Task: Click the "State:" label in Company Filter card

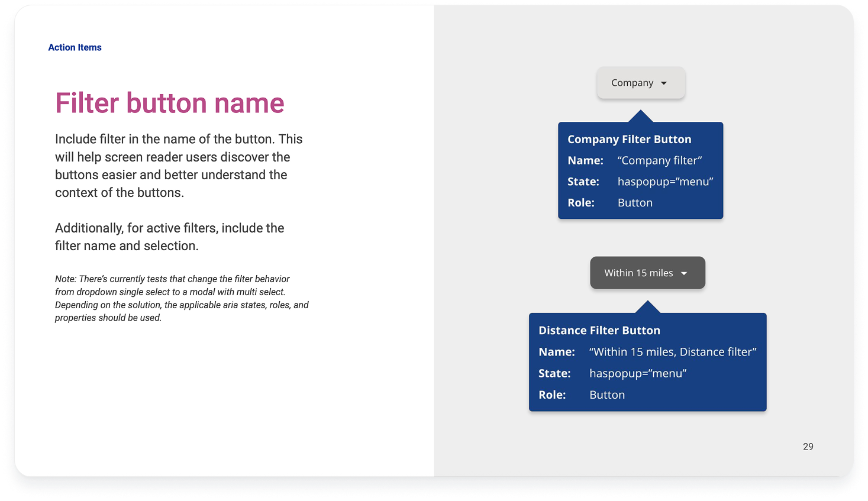Action: click(x=583, y=182)
